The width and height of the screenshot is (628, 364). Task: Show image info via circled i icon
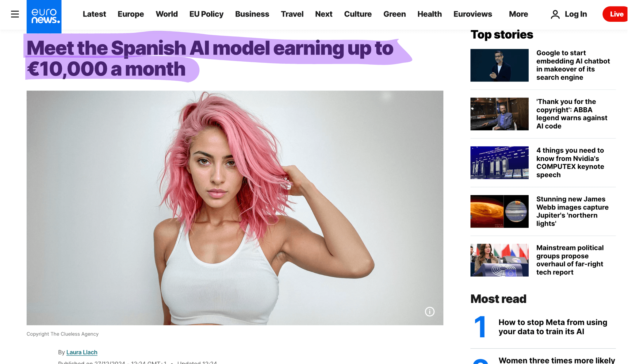(x=430, y=312)
